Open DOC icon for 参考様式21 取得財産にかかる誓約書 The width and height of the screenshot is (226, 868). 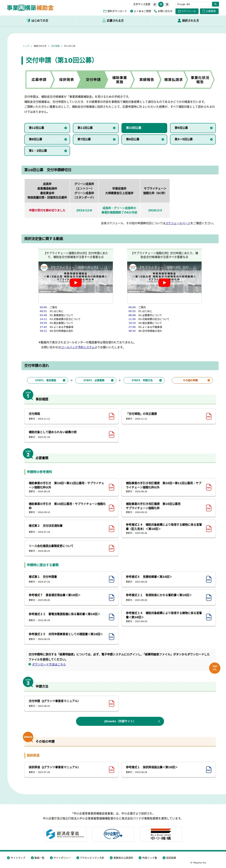tap(208, 597)
